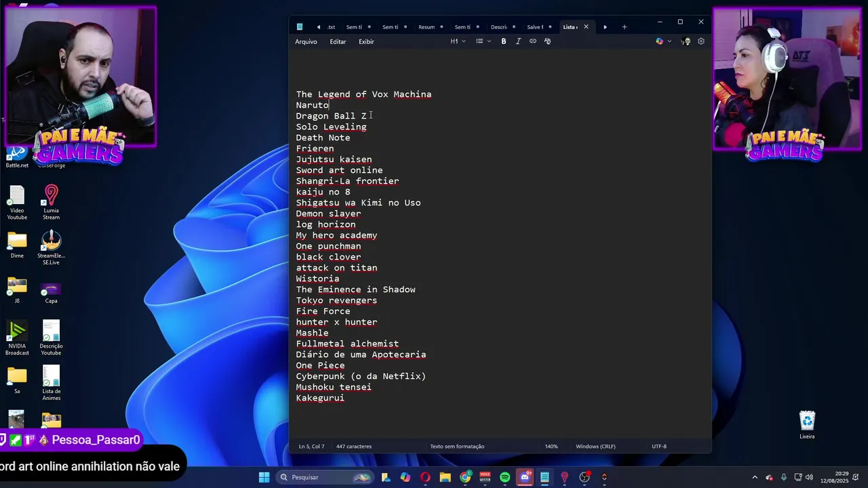Click the volume icon in system tray

tap(809, 477)
